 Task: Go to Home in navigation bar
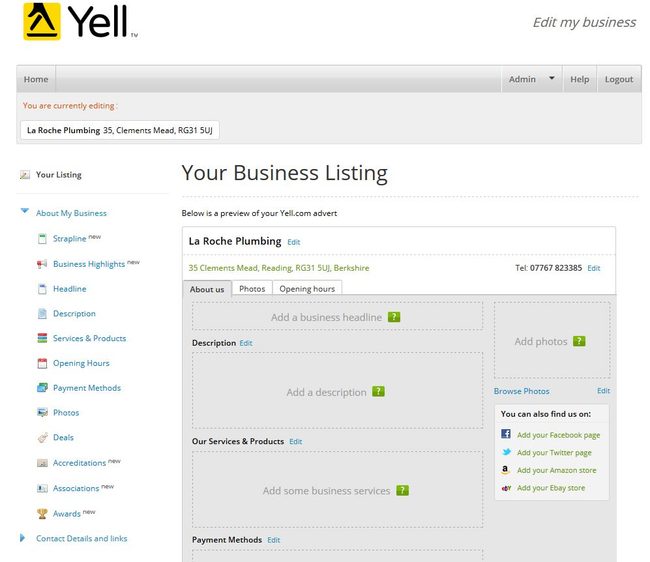[x=36, y=79]
